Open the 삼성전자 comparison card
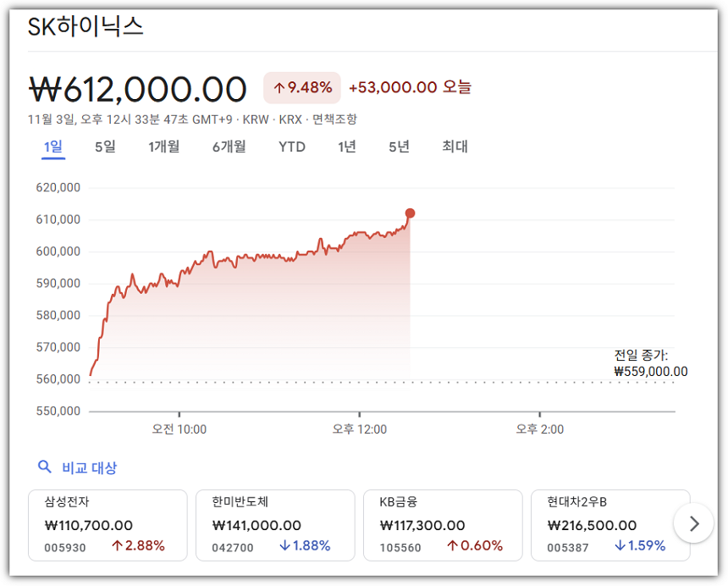The width and height of the screenshot is (728, 586). pyautogui.click(x=108, y=523)
